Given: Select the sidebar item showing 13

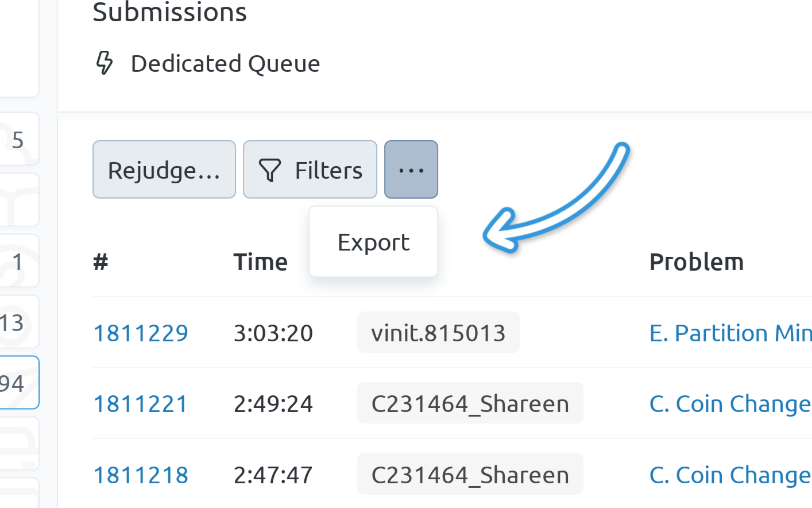Looking at the screenshot, I should pos(17,322).
